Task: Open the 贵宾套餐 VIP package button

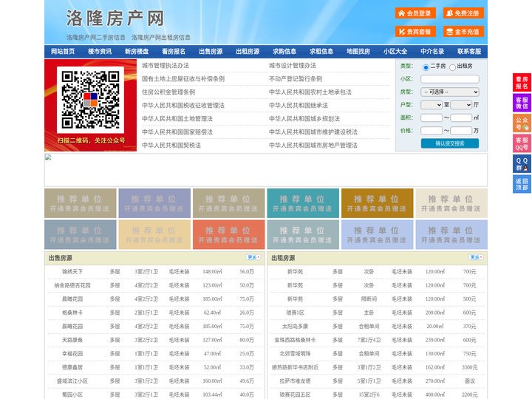Action: pyautogui.click(x=415, y=32)
